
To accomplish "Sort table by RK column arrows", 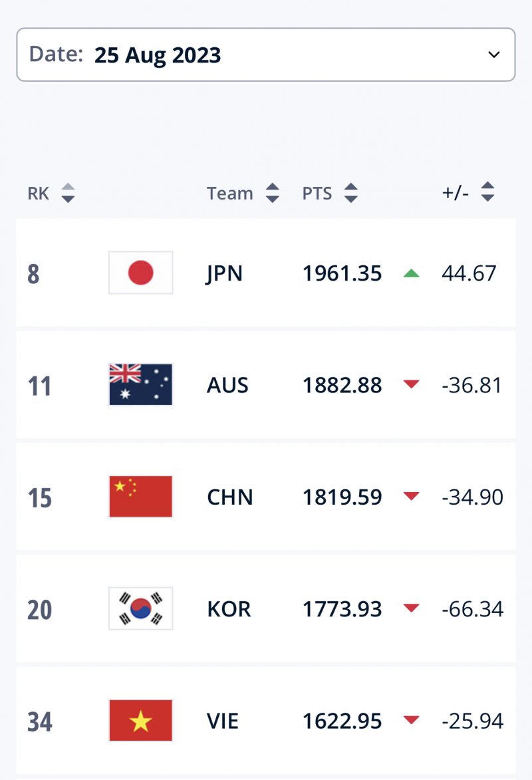I will click(68, 193).
